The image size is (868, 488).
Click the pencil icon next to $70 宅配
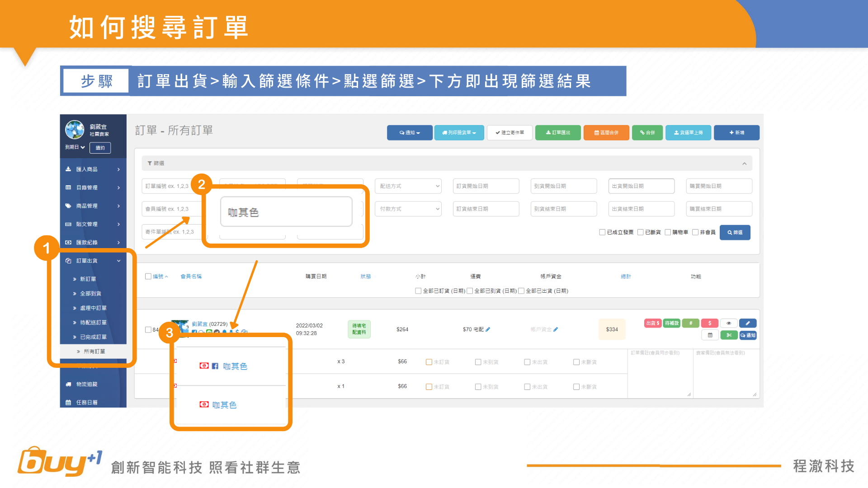point(488,329)
